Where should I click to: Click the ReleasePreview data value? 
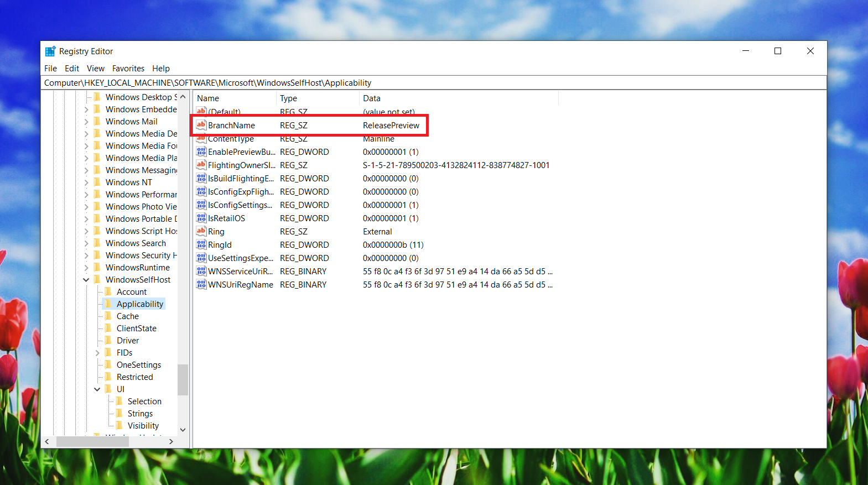click(391, 126)
